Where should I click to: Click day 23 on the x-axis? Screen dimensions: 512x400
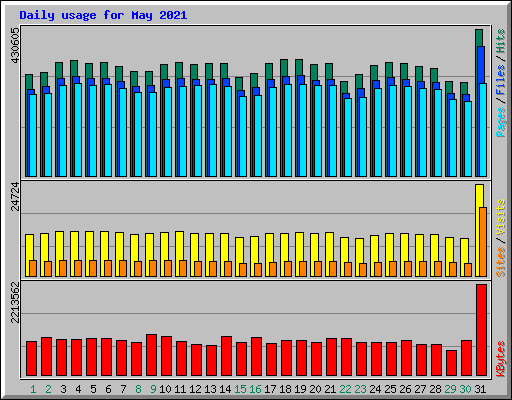[360, 389]
